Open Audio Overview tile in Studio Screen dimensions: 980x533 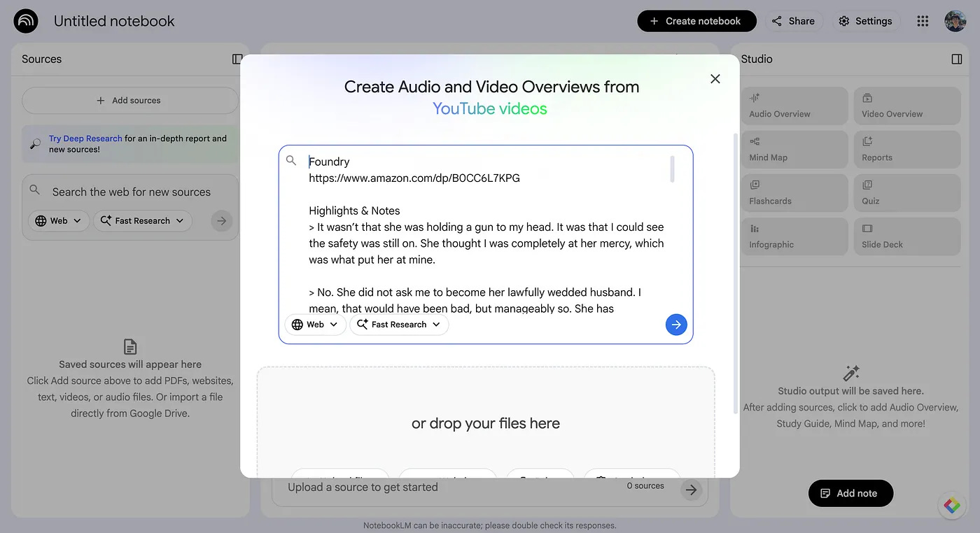tap(794, 106)
